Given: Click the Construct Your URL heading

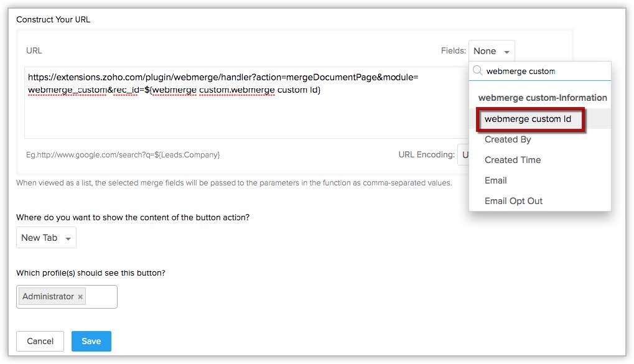Looking at the screenshot, I should click(53, 19).
